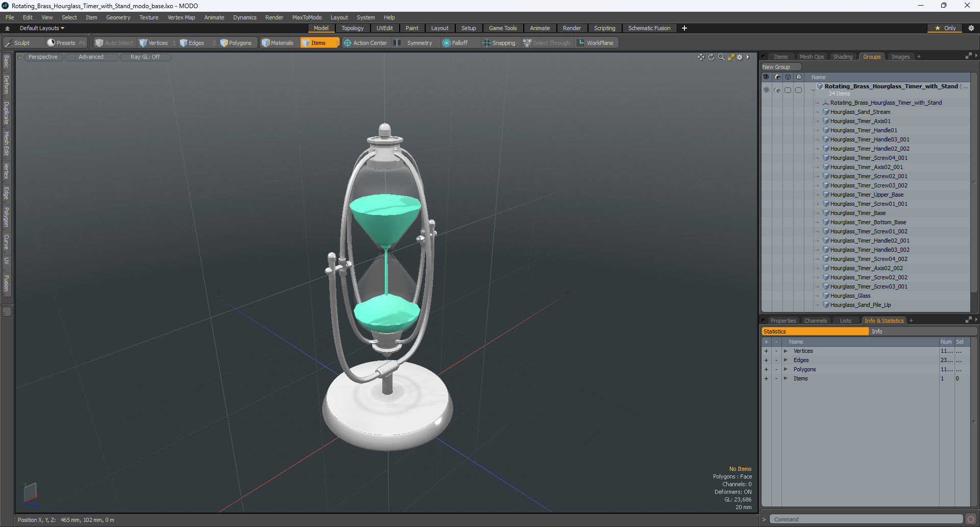The width and height of the screenshot is (980, 527).
Task: Select Hourglass_Sand_Stream in the list
Action: coord(860,112)
